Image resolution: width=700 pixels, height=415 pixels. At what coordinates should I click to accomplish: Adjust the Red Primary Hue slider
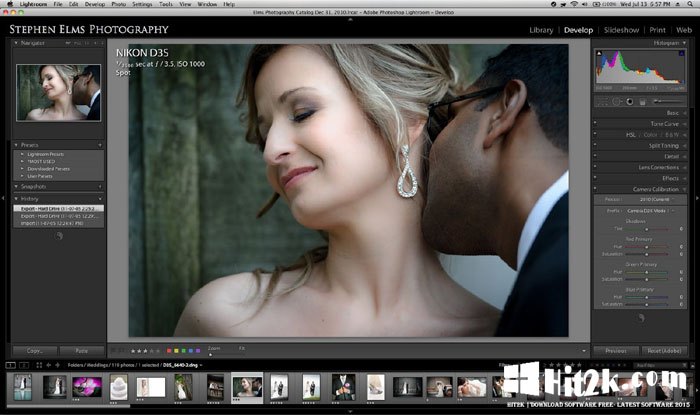click(x=646, y=247)
